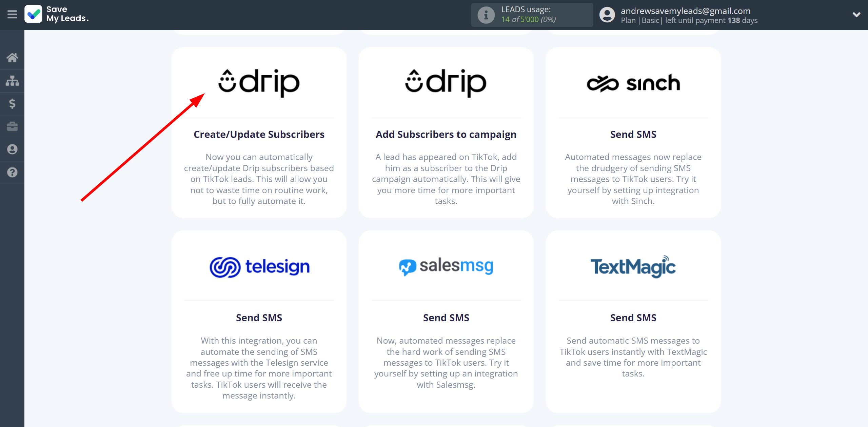The width and height of the screenshot is (868, 427).
Task: Click the TextMagic logo
Action: tap(633, 267)
